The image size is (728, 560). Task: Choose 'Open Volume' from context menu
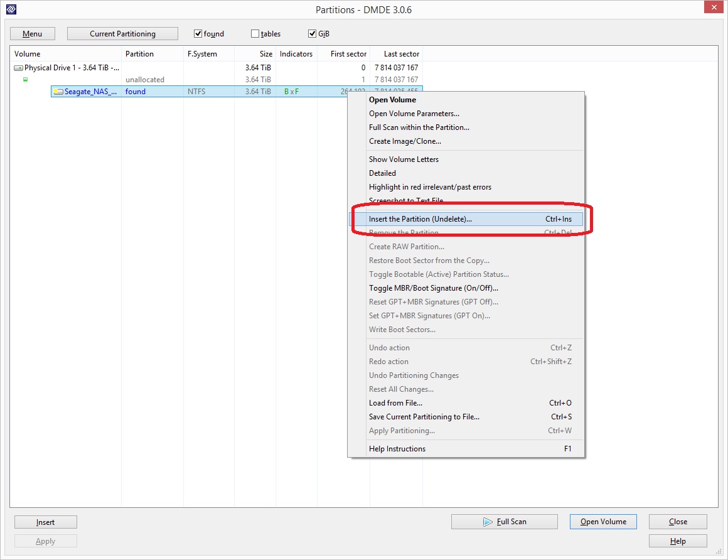coord(466,100)
